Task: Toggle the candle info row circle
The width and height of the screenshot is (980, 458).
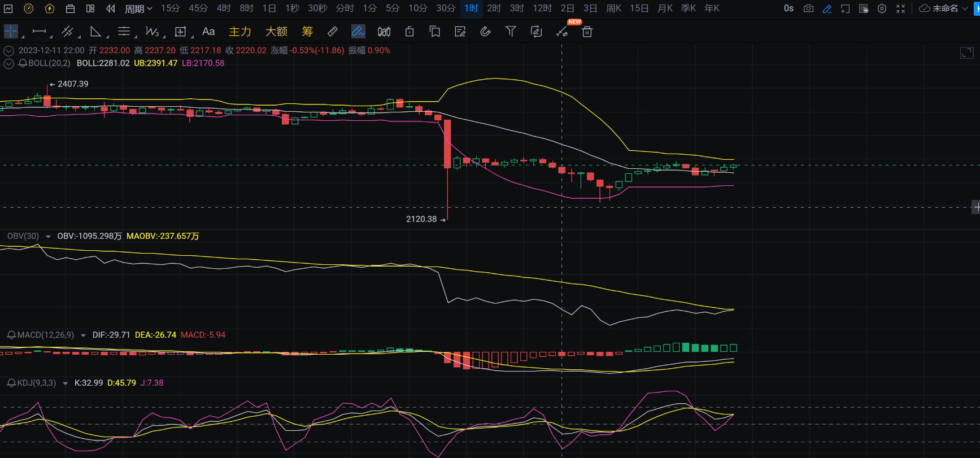Action: tap(8, 50)
